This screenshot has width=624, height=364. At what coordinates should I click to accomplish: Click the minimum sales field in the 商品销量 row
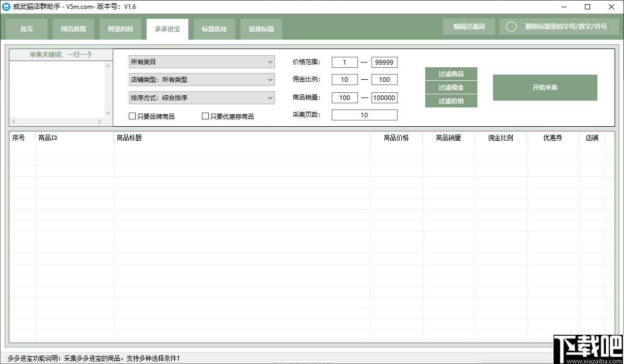[345, 98]
